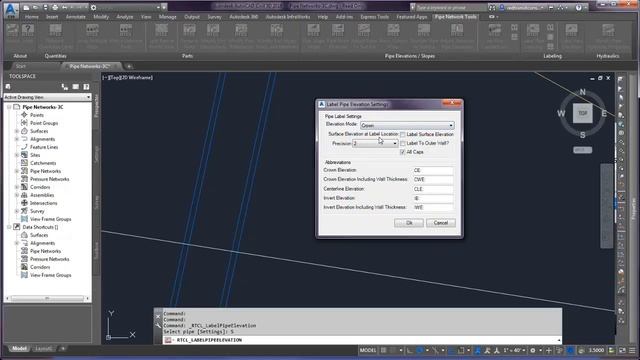Enable the Label To Outer Wall checkbox

[x=403, y=143]
